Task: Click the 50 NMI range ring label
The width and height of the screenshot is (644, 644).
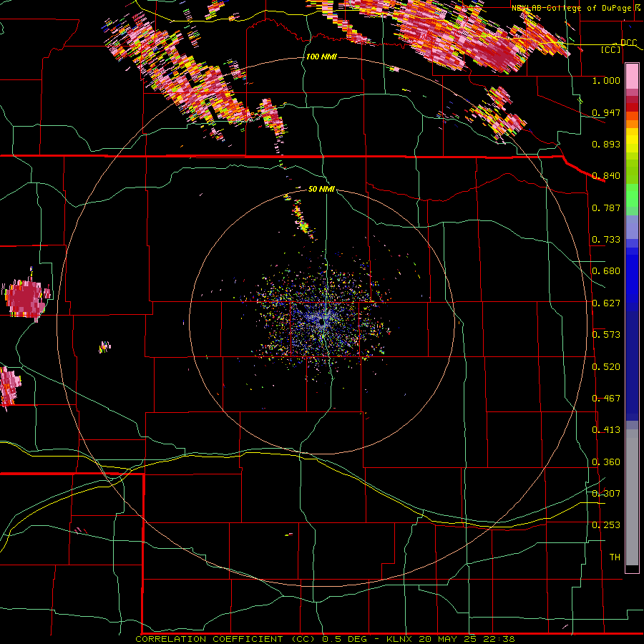Action: click(321, 189)
